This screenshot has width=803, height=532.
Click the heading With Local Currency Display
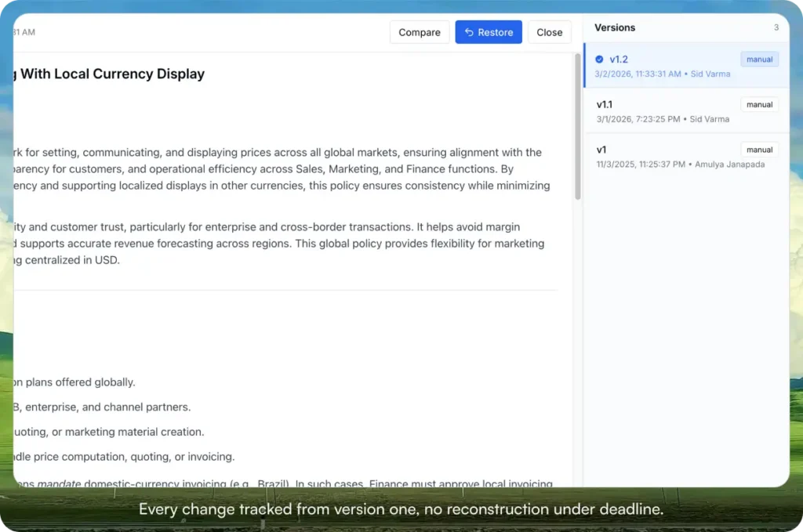click(x=112, y=74)
